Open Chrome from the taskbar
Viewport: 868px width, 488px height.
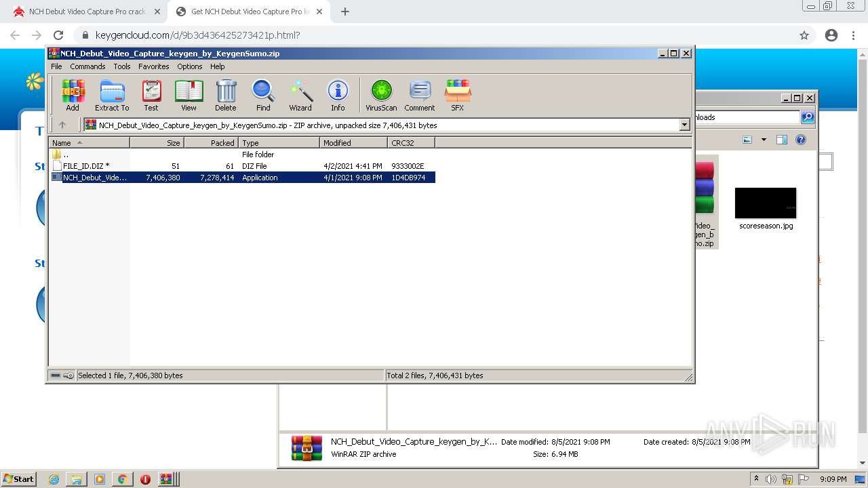tap(122, 479)
